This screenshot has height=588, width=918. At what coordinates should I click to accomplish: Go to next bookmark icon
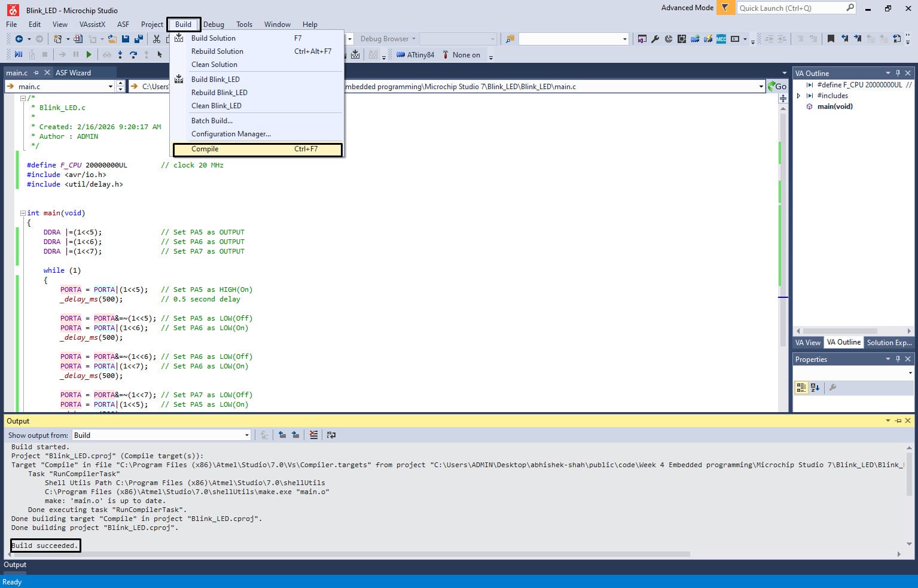857,39
